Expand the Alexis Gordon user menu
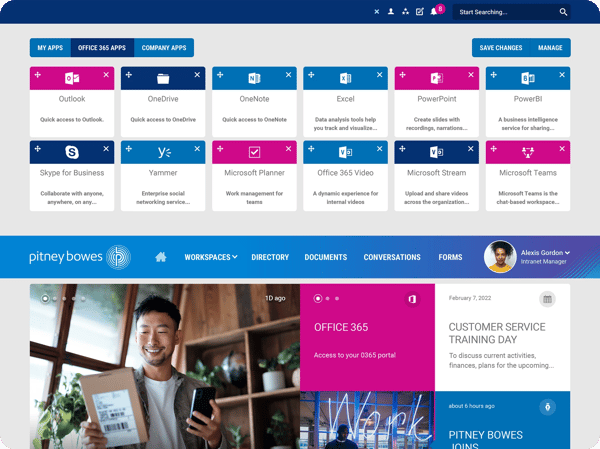Image resolution: width=600 pixels, height=449 pixels. tap(545, 253)
